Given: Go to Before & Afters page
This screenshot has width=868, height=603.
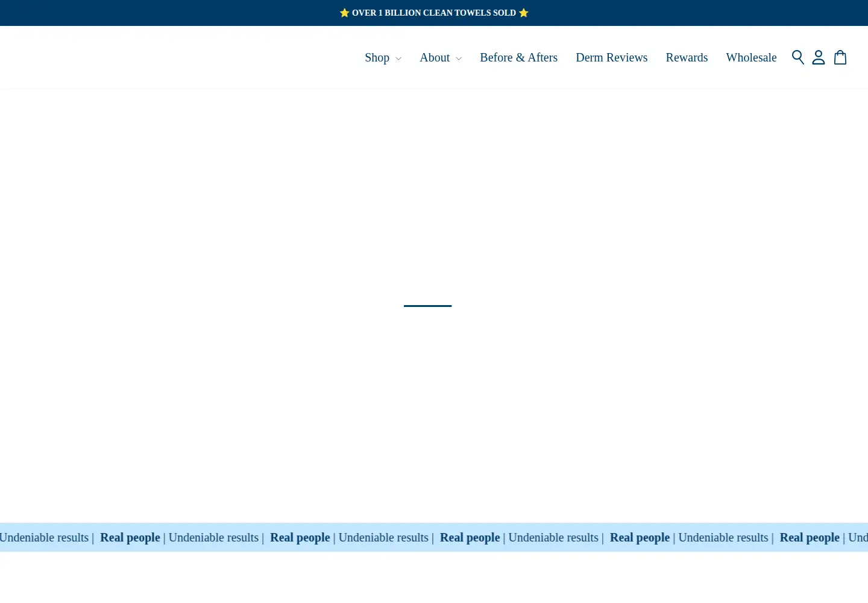Looking at the screenshot, I should point(518,57).
